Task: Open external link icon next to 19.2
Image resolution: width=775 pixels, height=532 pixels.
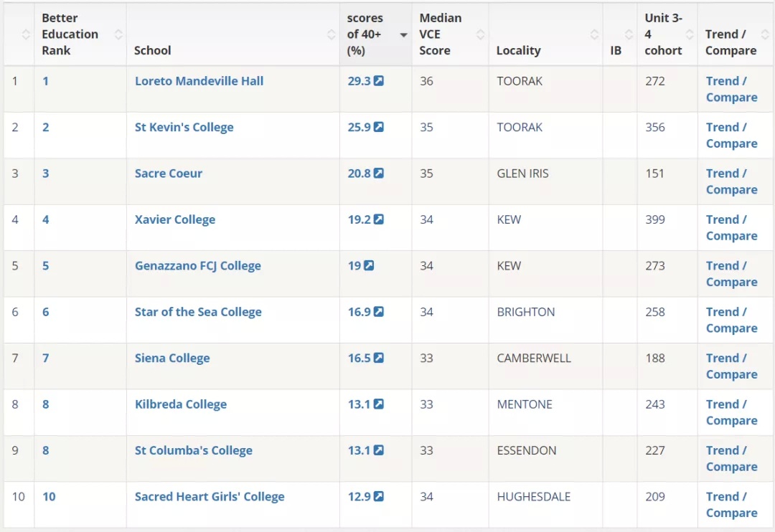Action: tap(379, 219)
